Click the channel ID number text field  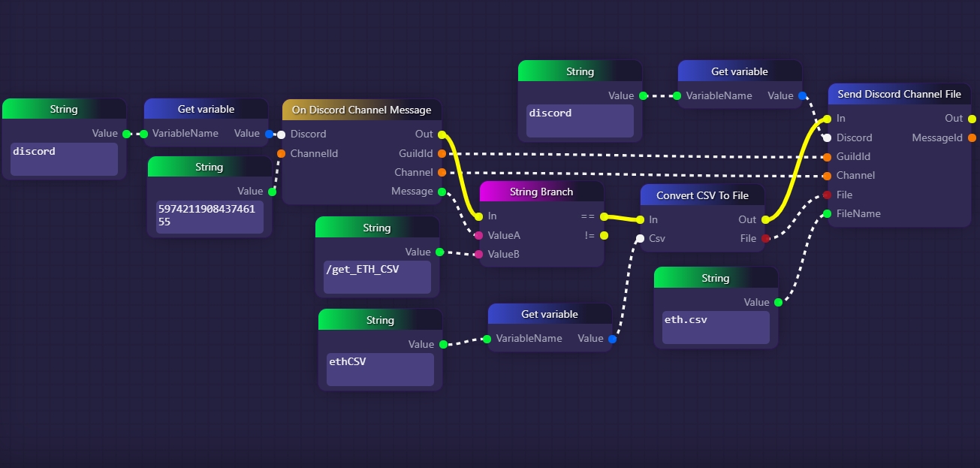tap(210, 217)
